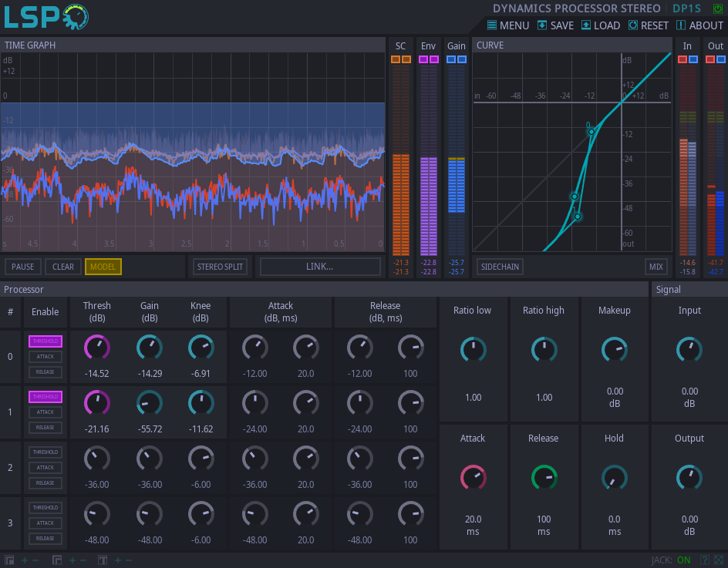Image resolution: width=728 pixels, height=568 pixels.
Task: Click the MIX button under the curve
Action: [x=656, y=267]
